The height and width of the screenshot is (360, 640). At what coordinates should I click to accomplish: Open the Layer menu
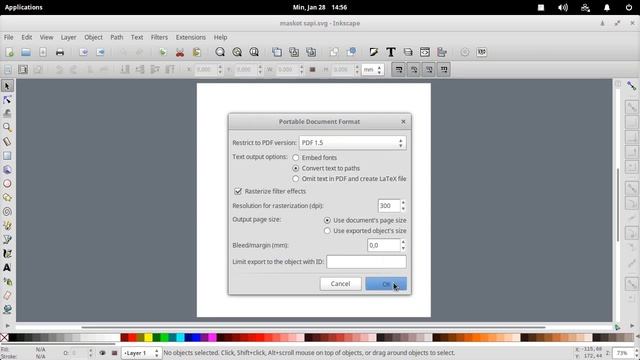[x=68, y=37]
